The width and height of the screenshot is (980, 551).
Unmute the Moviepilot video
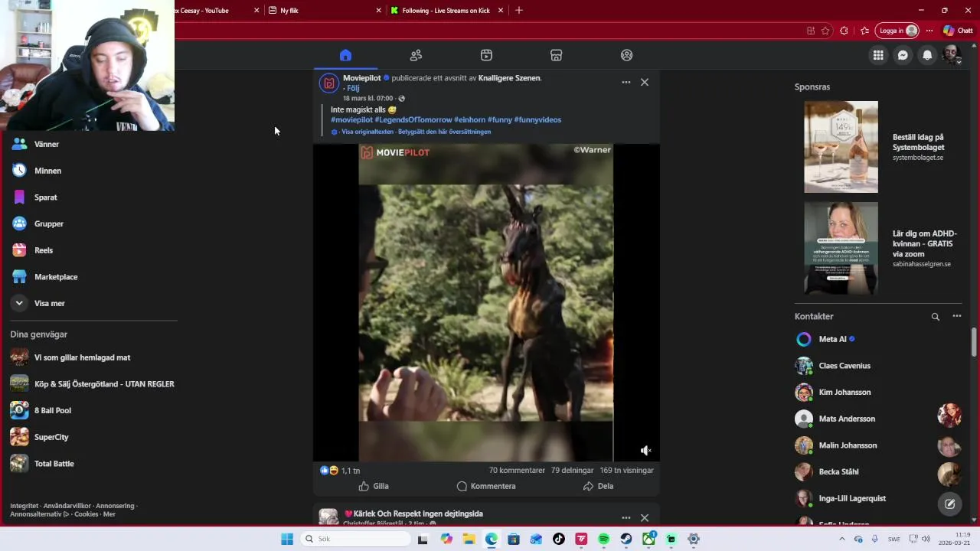point(645,451)
